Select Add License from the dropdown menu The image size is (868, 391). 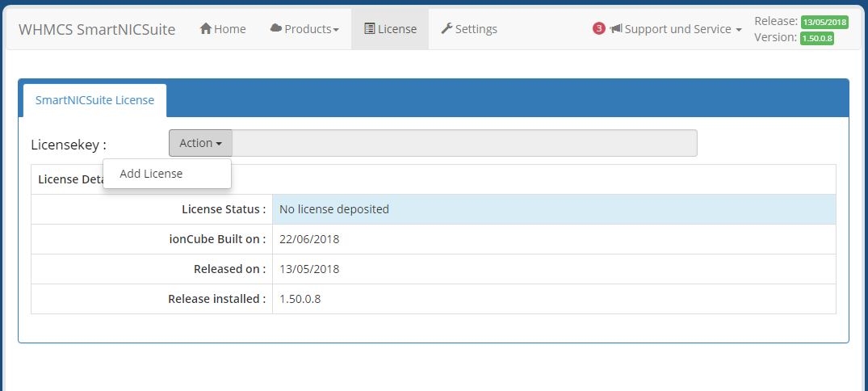tap(167, 174)
